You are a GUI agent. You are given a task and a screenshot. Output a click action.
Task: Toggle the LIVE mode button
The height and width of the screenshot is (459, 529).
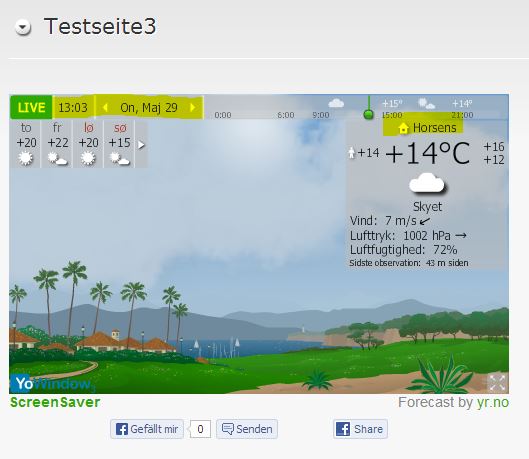click(x=31, y=108)
